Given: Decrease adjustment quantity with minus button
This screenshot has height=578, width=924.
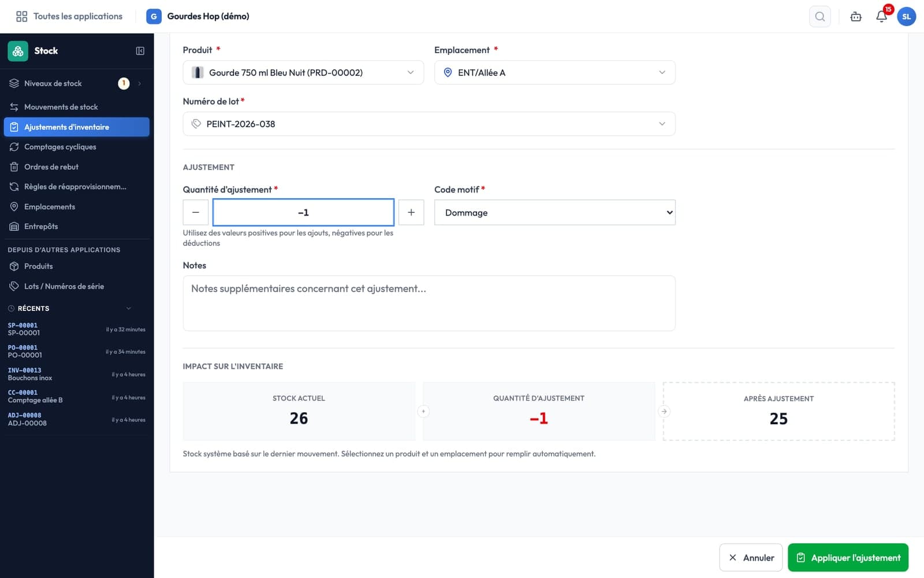Looking at the screenshot, I should click(x=196, y=213).
